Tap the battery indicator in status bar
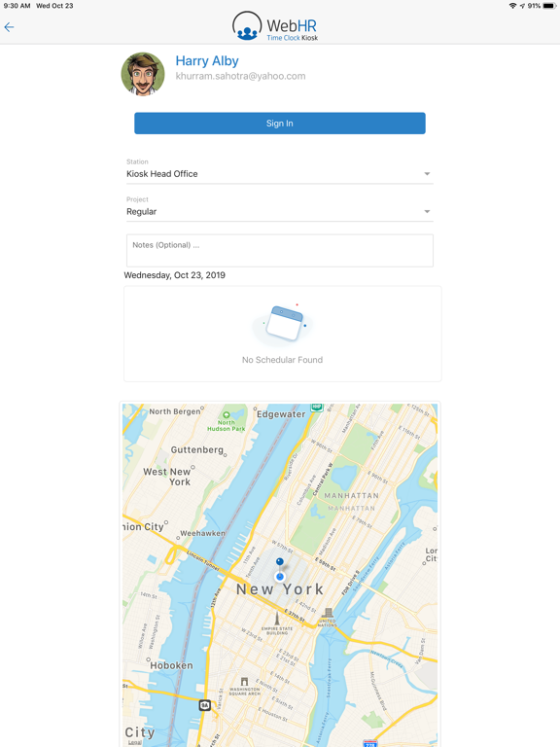 549,6
